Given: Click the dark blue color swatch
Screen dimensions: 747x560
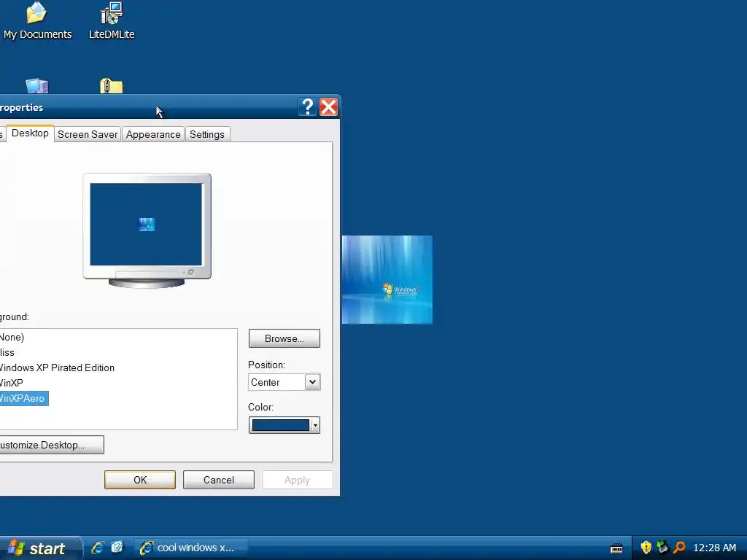Looking at the screenshot, I should click(281, 425).
